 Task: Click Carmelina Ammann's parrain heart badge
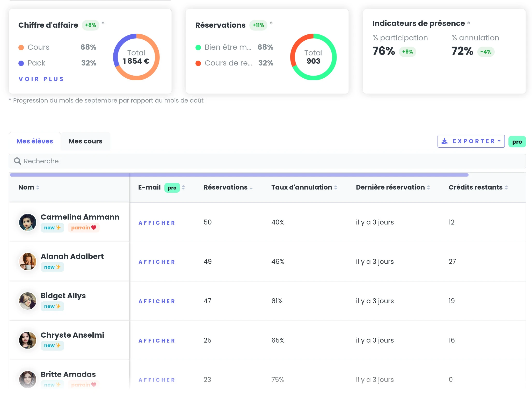click(84, 228)
